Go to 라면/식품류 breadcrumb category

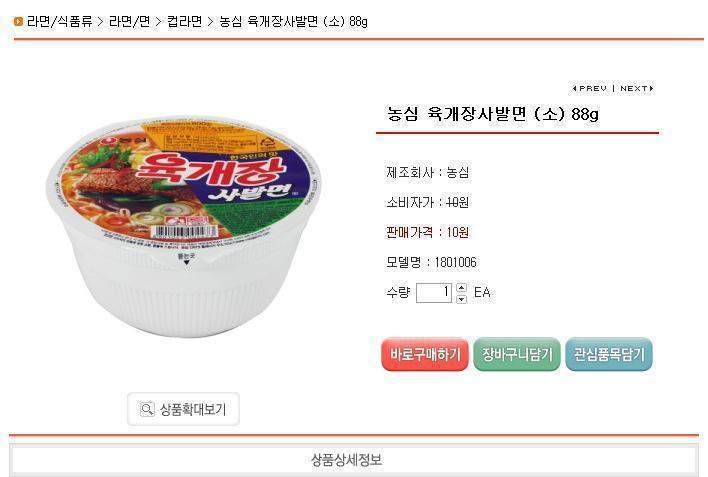pos(59,21)
